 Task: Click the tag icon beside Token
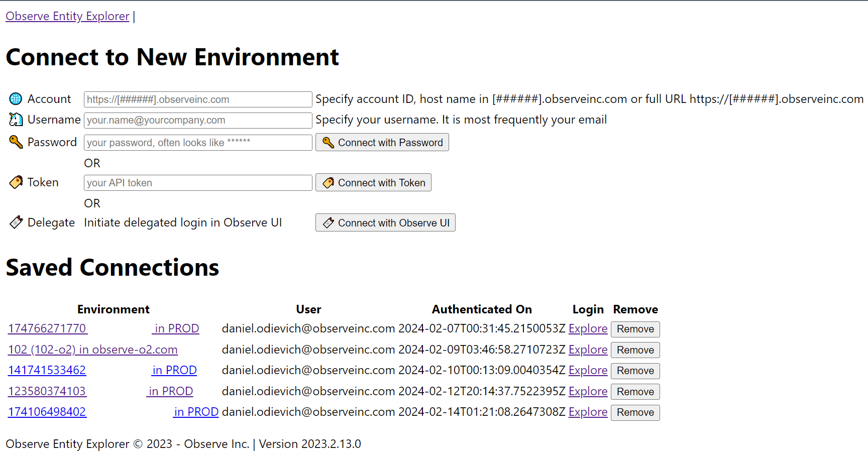coord(16,182)
